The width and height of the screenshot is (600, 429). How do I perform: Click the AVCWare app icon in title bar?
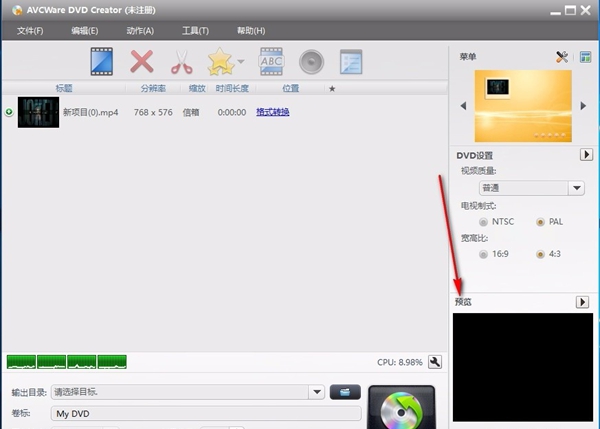[17, 10]
